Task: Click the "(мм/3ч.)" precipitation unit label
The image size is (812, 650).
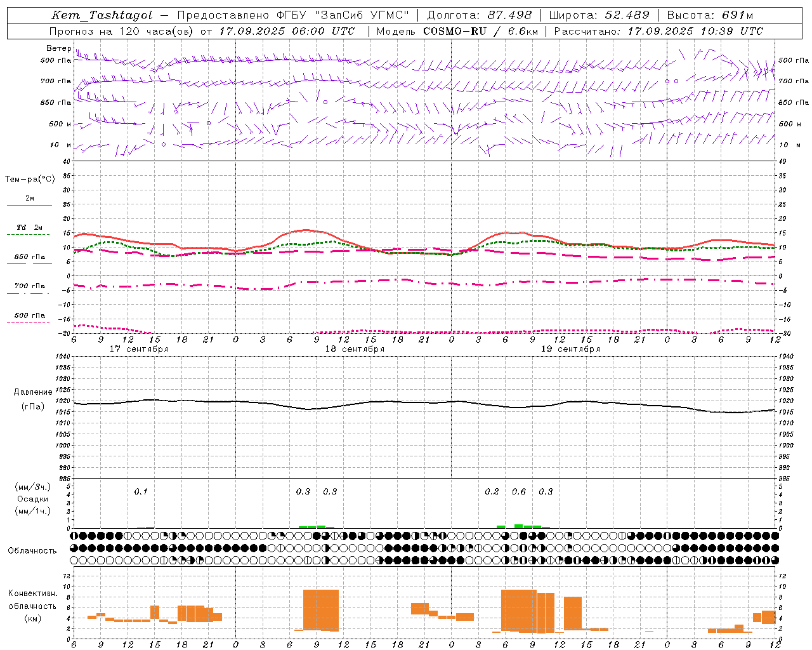Action: (33, 487)
